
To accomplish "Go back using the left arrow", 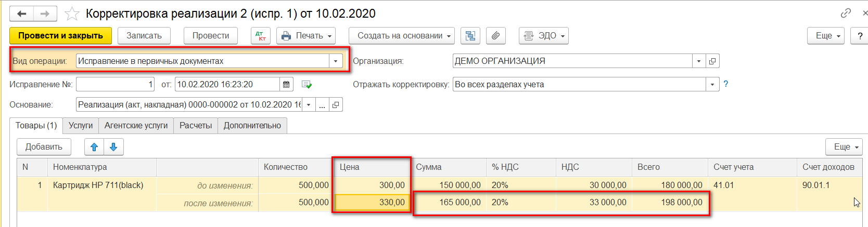I will click(22, 14).
